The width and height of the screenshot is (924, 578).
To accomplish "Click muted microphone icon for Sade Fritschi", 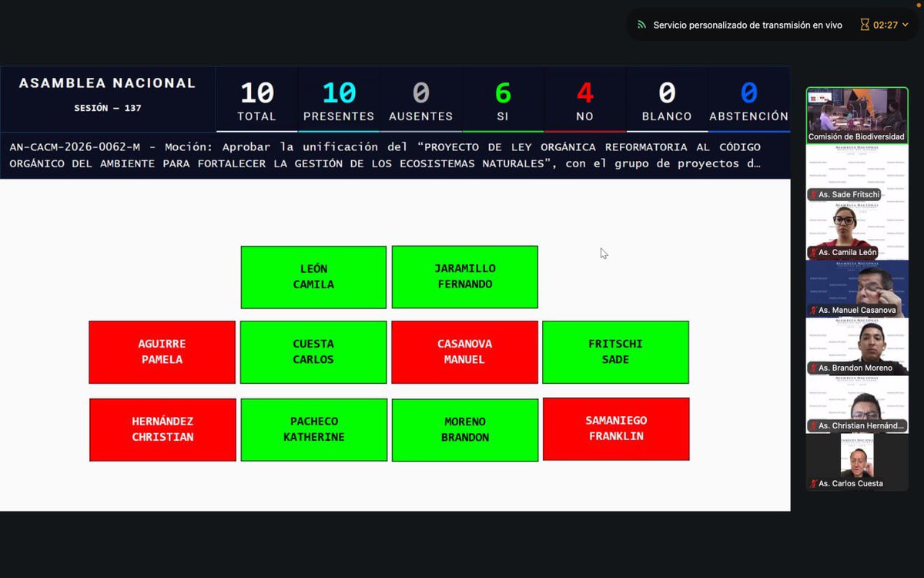I will (813, 195).
